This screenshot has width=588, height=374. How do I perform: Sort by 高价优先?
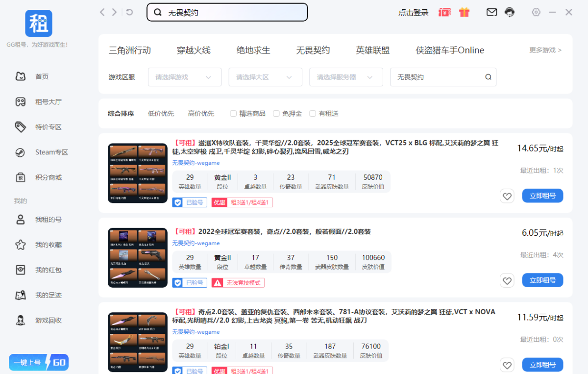pyautogui.click(x=201, y=113)
